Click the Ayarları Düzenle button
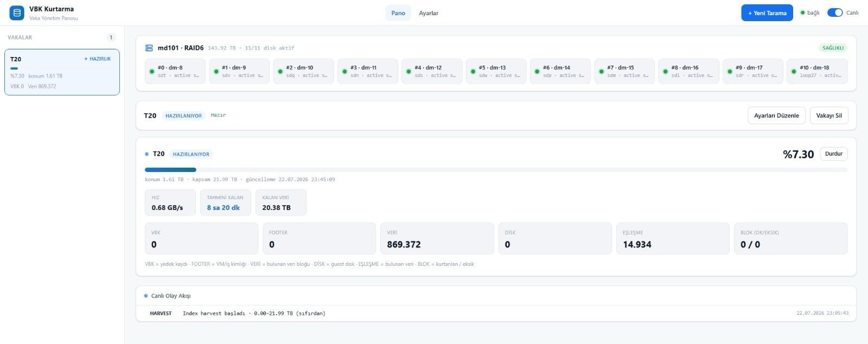Viewport: 868px width, 344px height. 776,116
